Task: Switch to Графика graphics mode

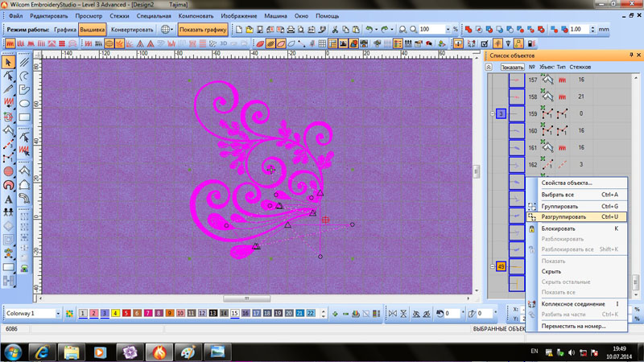Action: tap(65, 30)
